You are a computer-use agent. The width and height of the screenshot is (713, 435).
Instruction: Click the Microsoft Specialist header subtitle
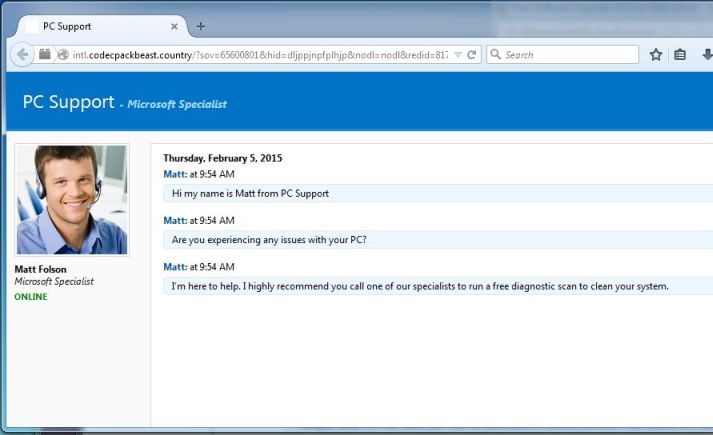click(177, 104)
